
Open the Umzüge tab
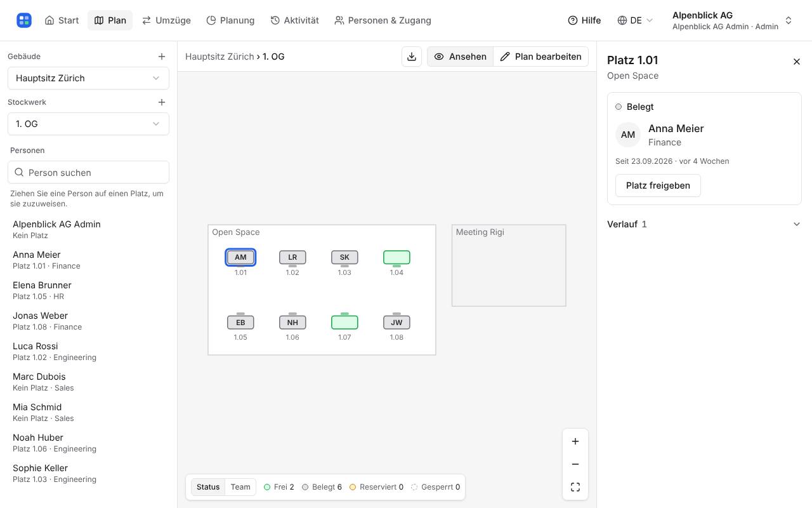coord(166,20)
